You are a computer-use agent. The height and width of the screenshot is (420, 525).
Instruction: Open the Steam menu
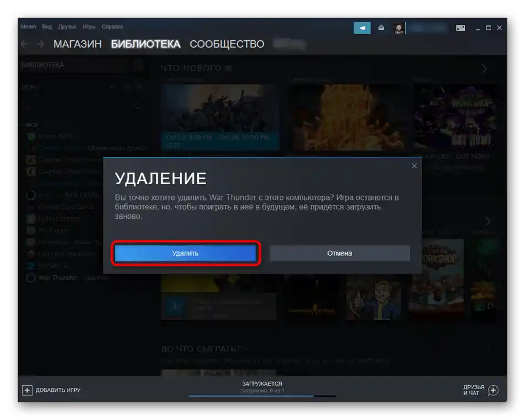click(x=28, y=27)
